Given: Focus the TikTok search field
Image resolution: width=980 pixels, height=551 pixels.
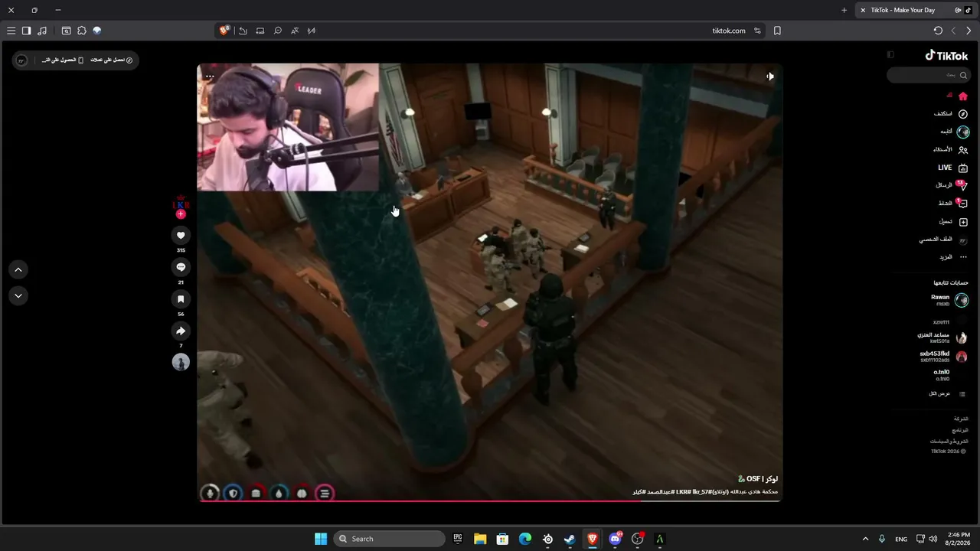Looking at the screenshot, I should point(929,75).
